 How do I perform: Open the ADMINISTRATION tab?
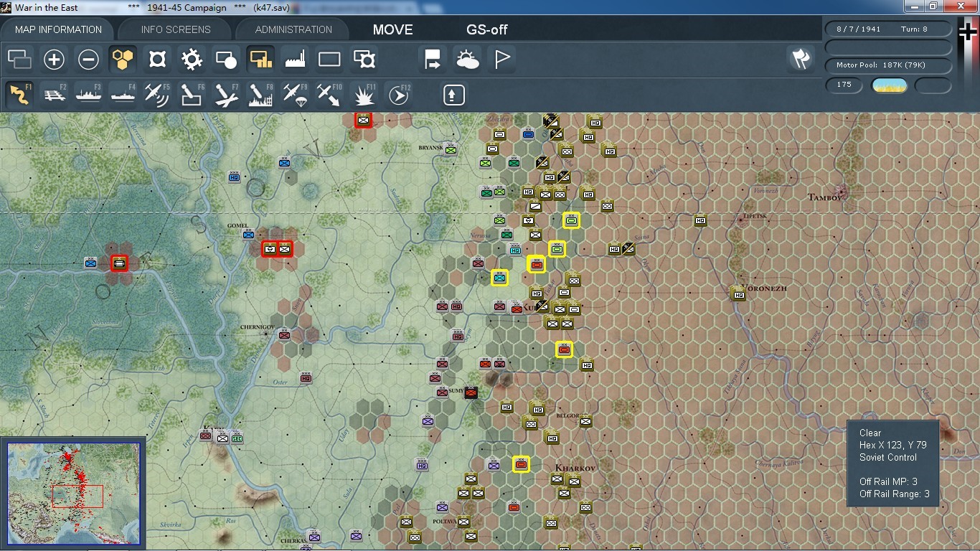click(293, 29)
